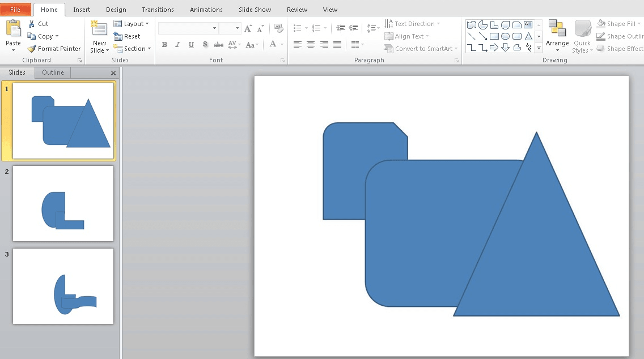Activate the Format Painter
The image size is (644, 359).
pos(54,48)
